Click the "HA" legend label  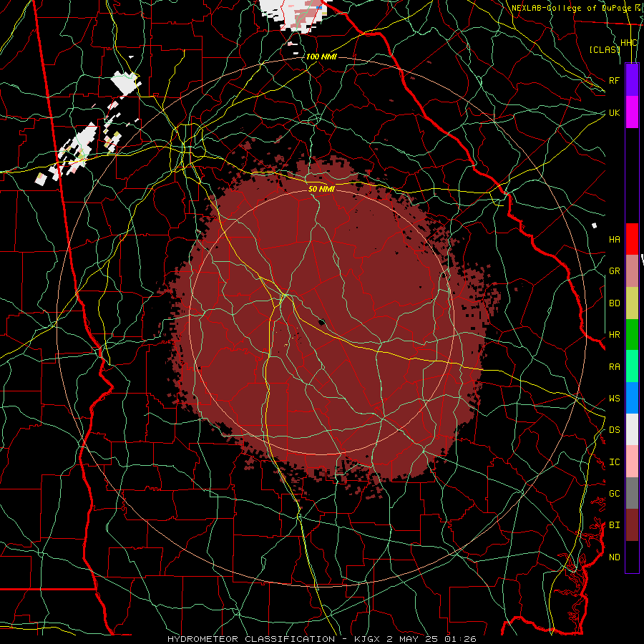click(x=615, y=240)
